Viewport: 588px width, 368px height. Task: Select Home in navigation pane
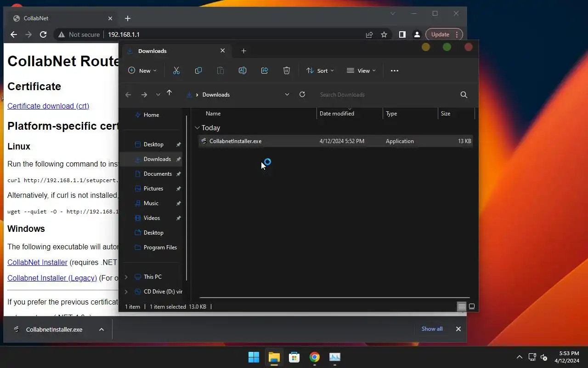point(151,115)
